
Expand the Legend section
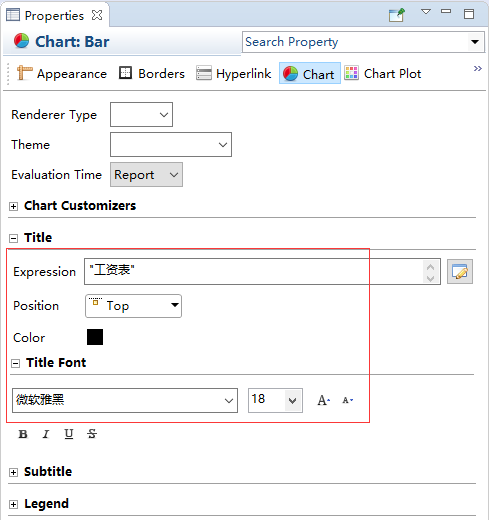tap(13, 504)
